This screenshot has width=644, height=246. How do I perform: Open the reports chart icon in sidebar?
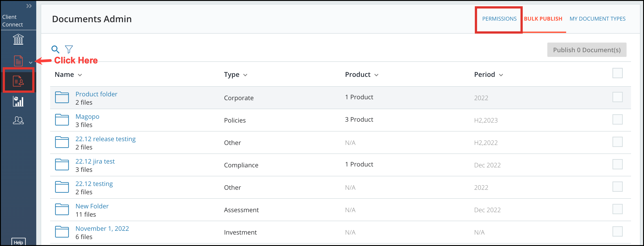tap(18, 101)
